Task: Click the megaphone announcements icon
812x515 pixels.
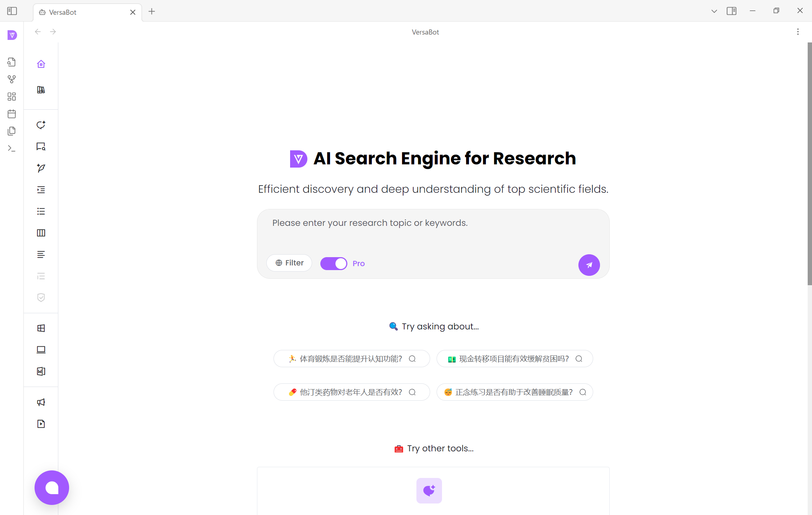Action: pos(41,402)
